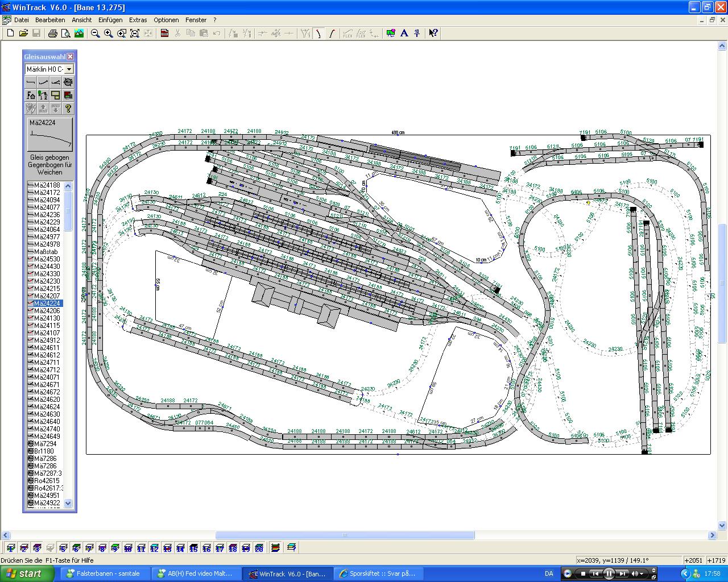Select Br1180 in the track list
The width and height of the screenshot is (728, 582).
pos(45,451)
